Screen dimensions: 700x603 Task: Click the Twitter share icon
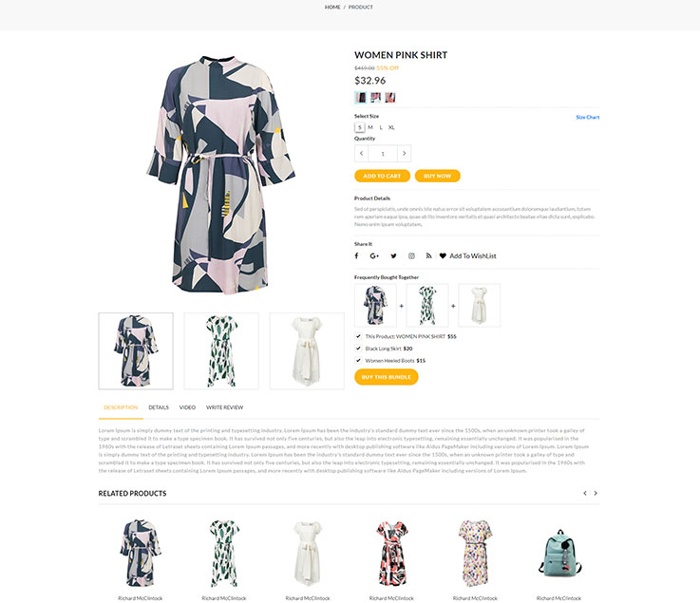coord(393,255)
